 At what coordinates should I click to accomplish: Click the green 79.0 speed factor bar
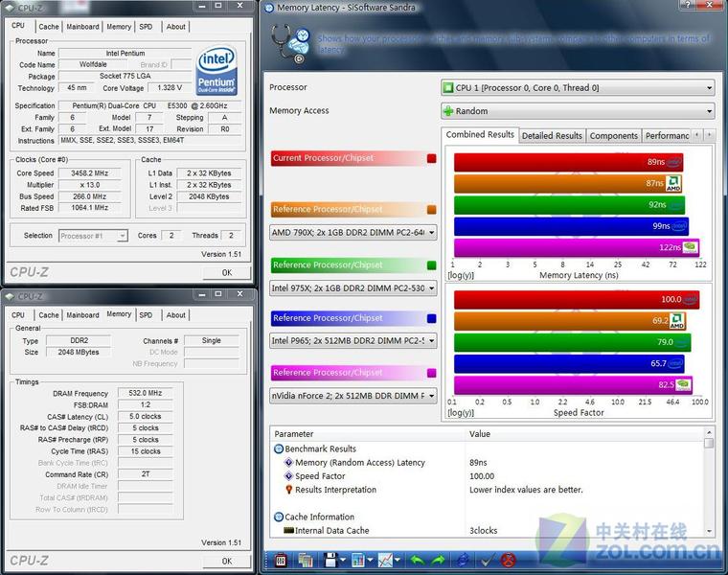coord(572,342)
